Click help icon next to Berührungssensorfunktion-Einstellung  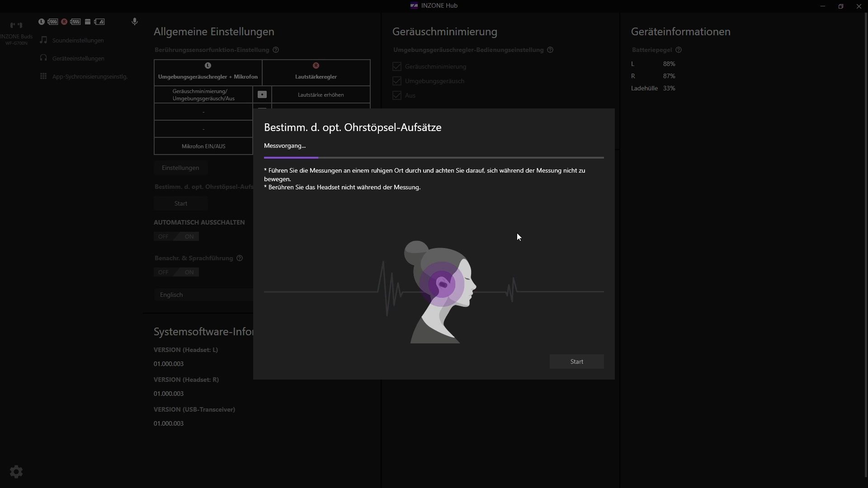click(x=276, y=50)
